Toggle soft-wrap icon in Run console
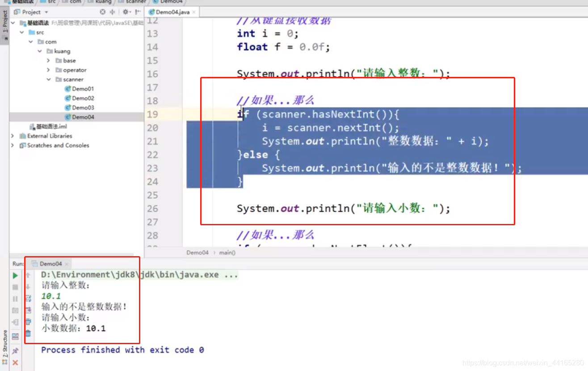The image size is (588, 371). tap(28, 299)
